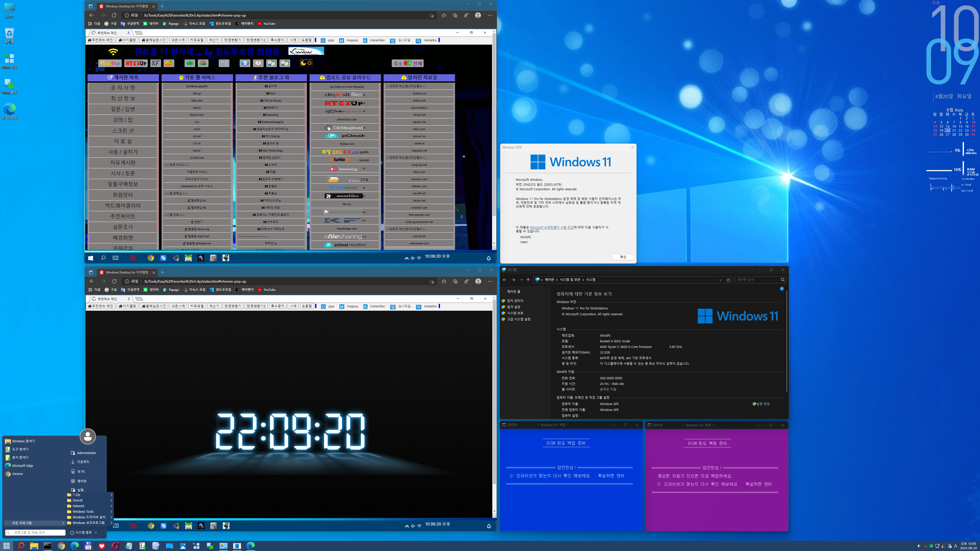Click the analog clock icon on the favorites page
Image resolution: width=980 pixels, height=551 pixels.
click(258, 63)
